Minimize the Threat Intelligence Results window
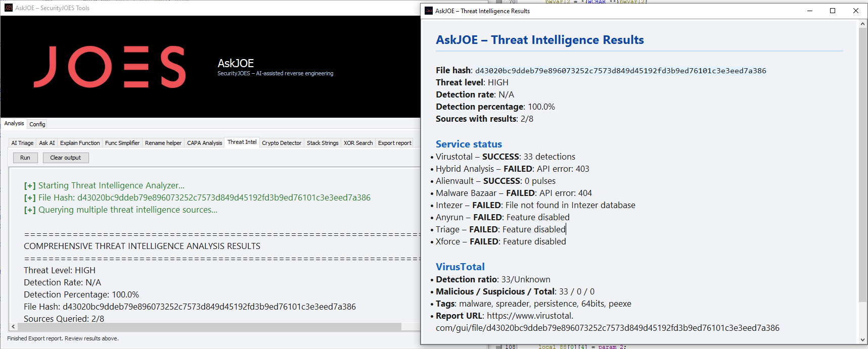Image resolution: width=868 pixels, height=349 pixels. click(x=810, y=11)
